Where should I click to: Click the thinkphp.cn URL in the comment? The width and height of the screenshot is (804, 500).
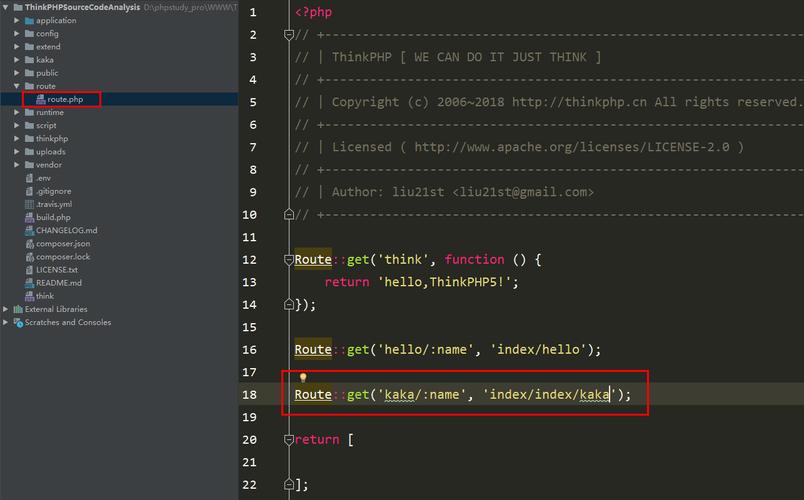[579, 102]
